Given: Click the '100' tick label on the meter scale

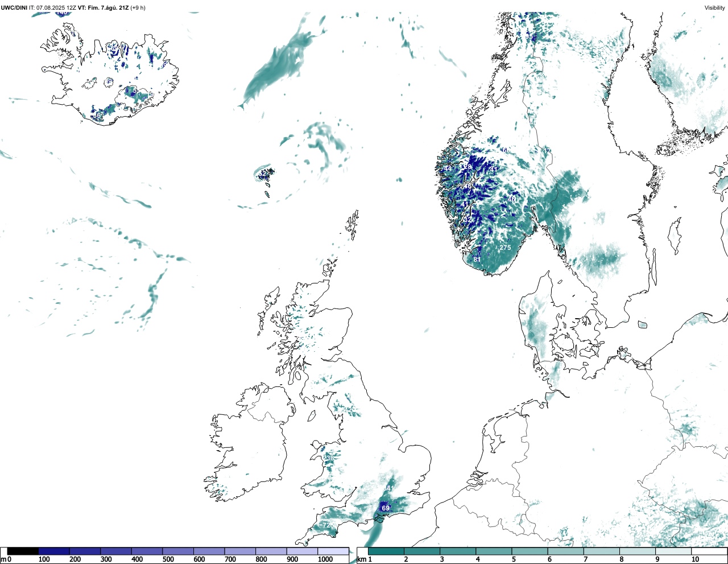Looking at the screenshot, I should pyautogui.click(x=44, y=559).
